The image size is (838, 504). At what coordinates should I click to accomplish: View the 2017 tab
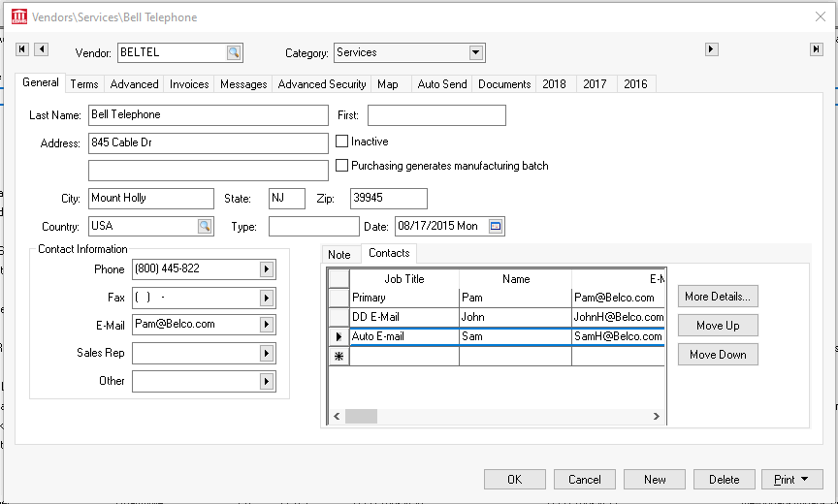pos(595,84)
